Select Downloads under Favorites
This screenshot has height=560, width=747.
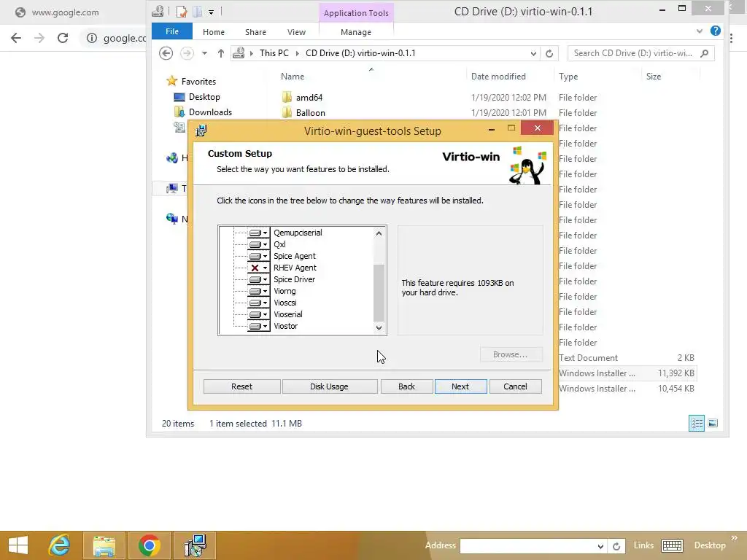point(210,112)
